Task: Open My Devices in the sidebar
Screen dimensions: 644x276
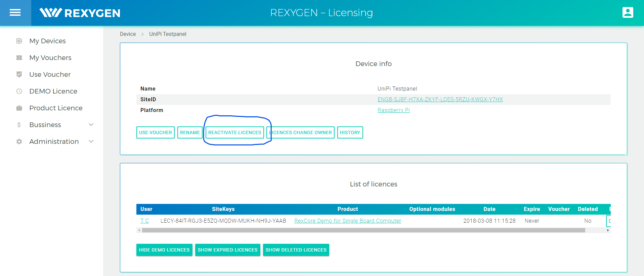Action: pyautogui.click(x=47, y=41)
